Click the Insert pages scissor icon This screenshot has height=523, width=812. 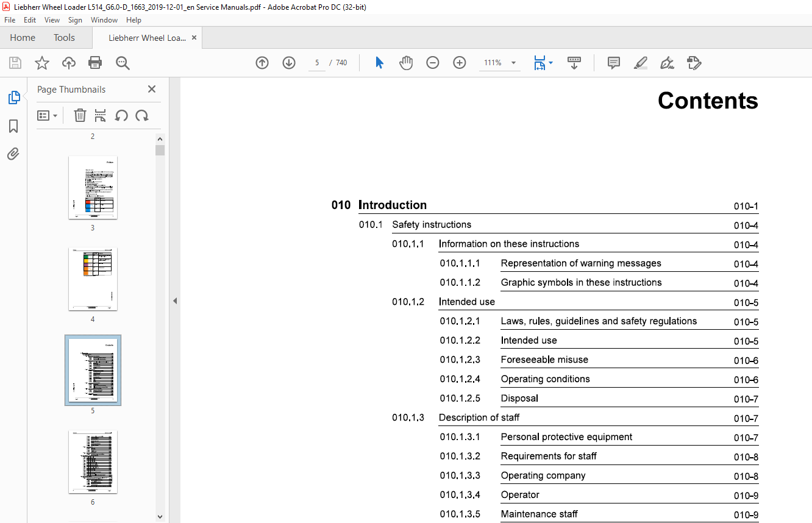coord(101,115)
